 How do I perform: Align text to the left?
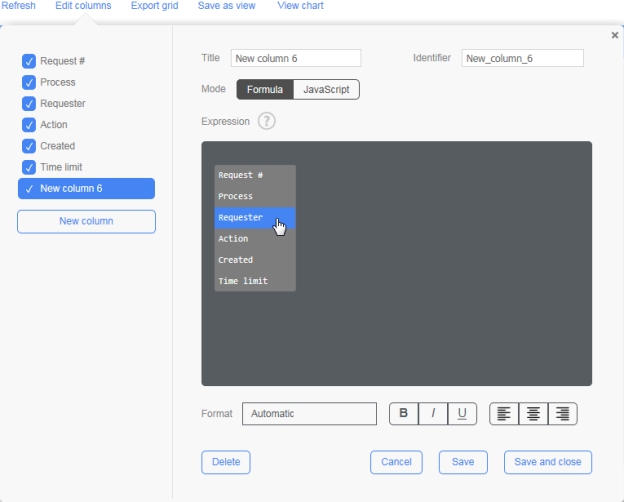pos(504,413)
